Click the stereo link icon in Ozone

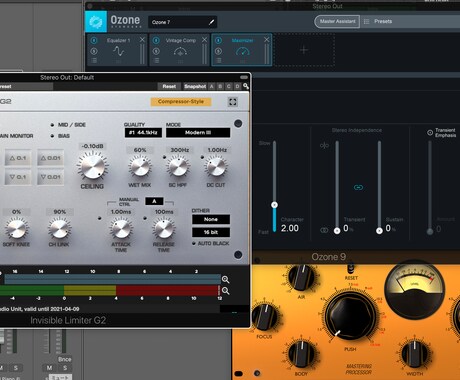tap(358, 187)
